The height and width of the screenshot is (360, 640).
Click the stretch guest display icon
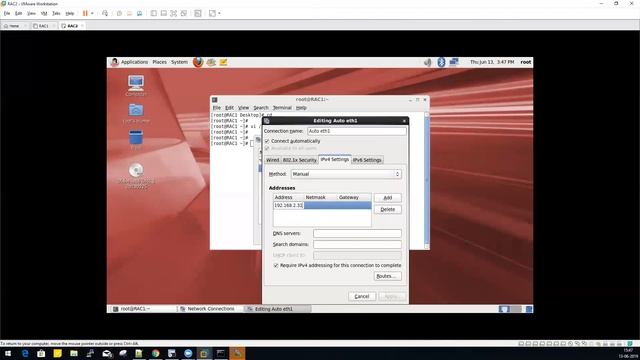tap(212, 13)
